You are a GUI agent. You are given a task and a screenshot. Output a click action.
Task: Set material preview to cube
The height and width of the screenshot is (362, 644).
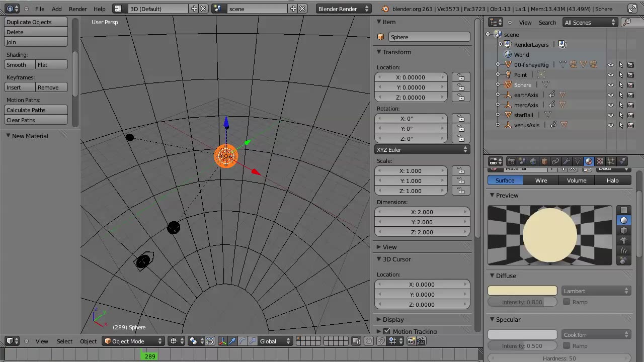(624, 230)
